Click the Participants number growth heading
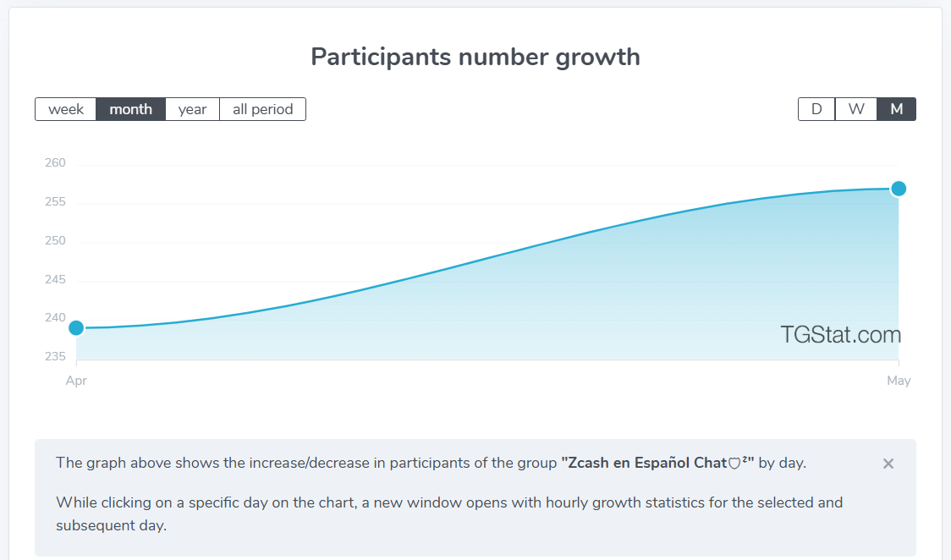951x560 pixels. pos(475,57)
